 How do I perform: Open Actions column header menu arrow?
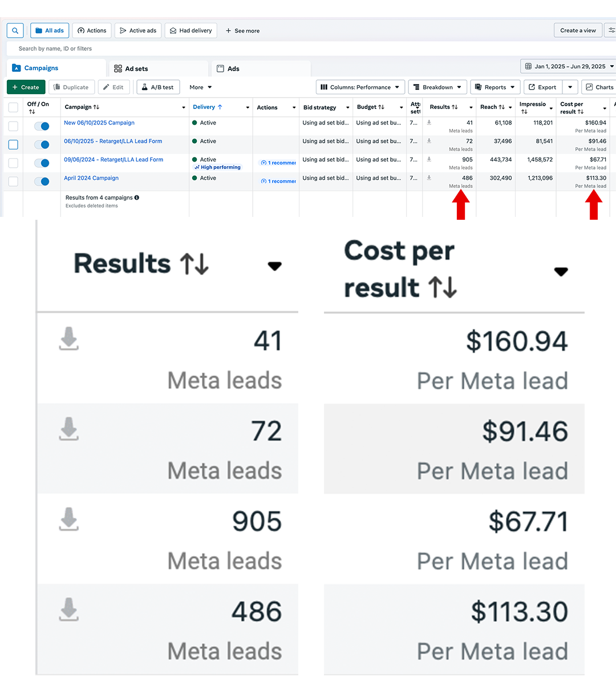pyautogui.click(x=294, y=107)
